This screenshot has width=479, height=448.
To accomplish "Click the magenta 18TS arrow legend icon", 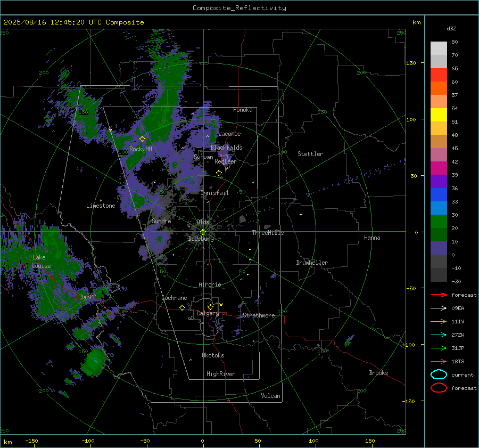I will [x=439, y=362].
